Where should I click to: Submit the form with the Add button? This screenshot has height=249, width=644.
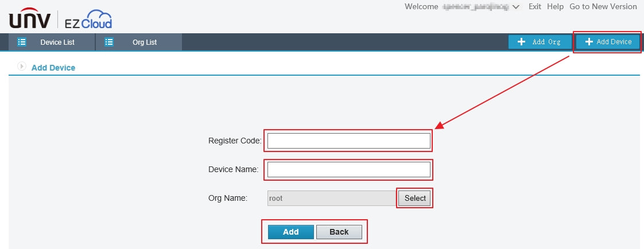290,232
